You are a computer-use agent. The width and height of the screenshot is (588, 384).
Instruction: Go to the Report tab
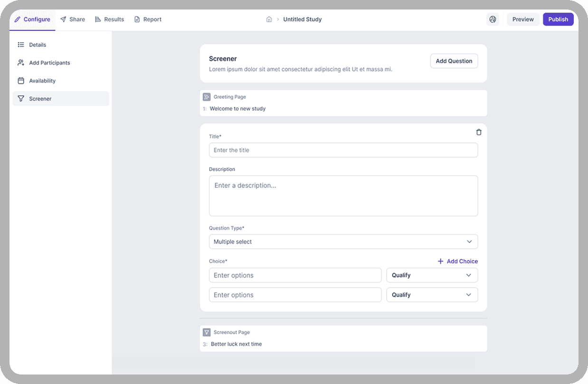click(x=148, y=19)
